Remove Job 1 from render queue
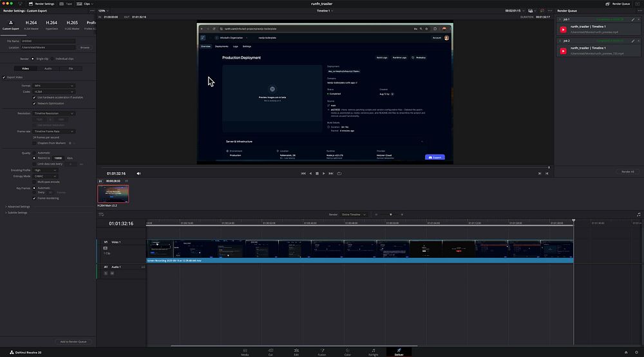The height and width of the screenshot is (357, 644). point(638,19)
